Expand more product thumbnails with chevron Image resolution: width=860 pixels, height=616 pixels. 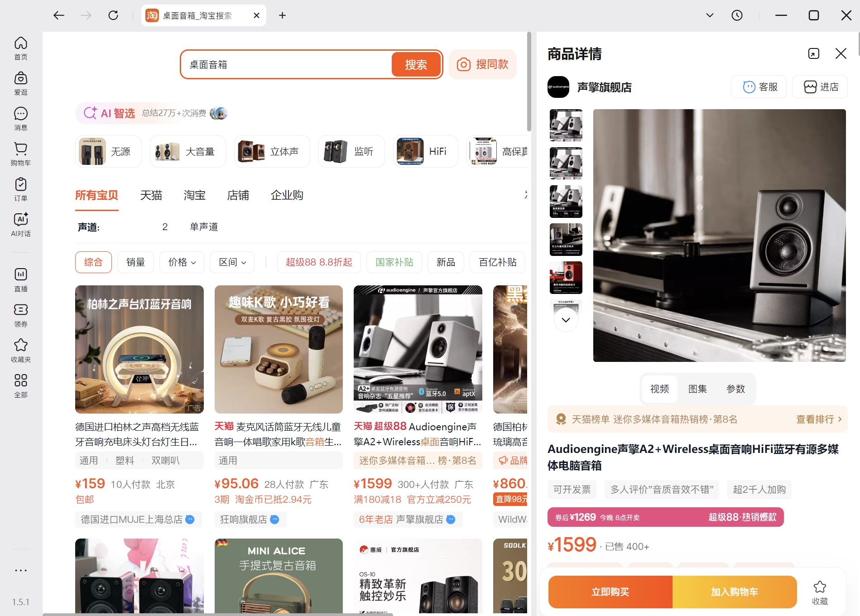pyautogui.click(x=565, y=319)
